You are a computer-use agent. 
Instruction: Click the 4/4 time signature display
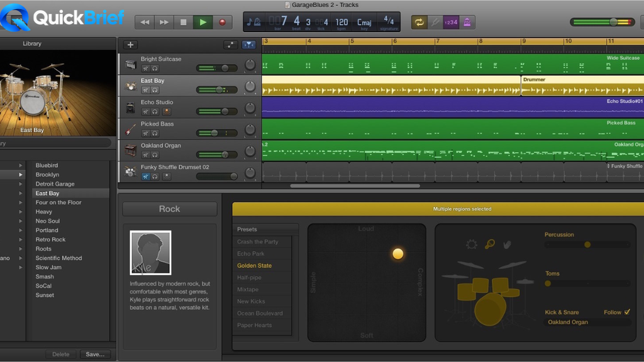tap(389, 22)
